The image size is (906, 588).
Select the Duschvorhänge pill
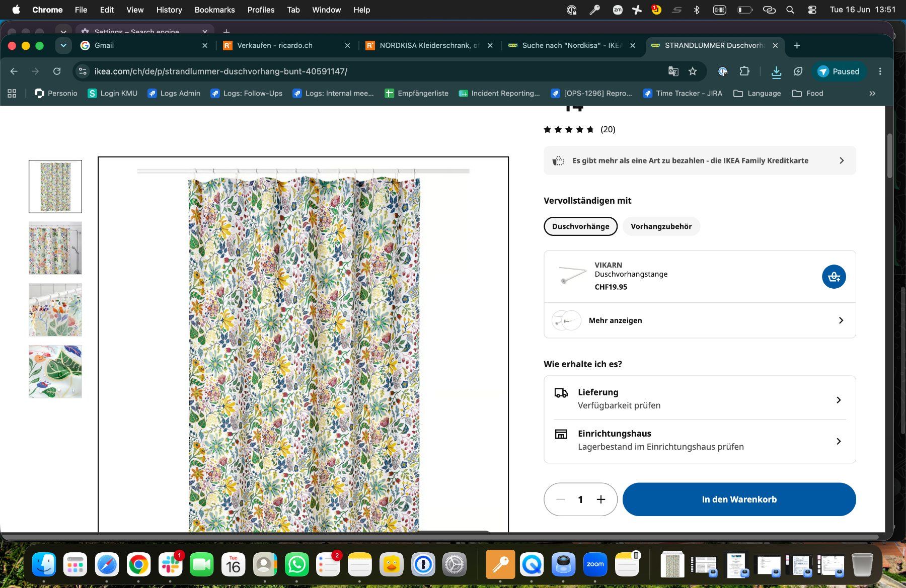[580, 226]
